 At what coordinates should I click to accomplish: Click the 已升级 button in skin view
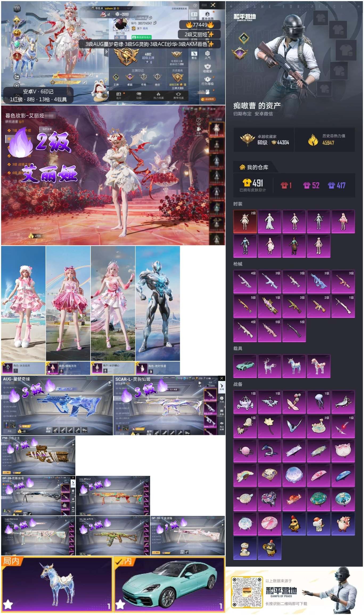pos(15,235)
